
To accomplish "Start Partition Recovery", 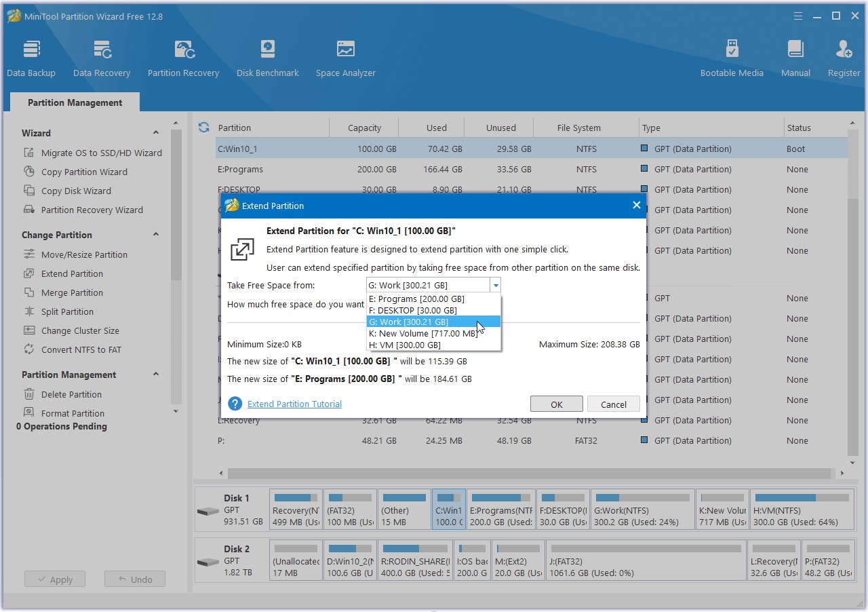I will (183, 57).
